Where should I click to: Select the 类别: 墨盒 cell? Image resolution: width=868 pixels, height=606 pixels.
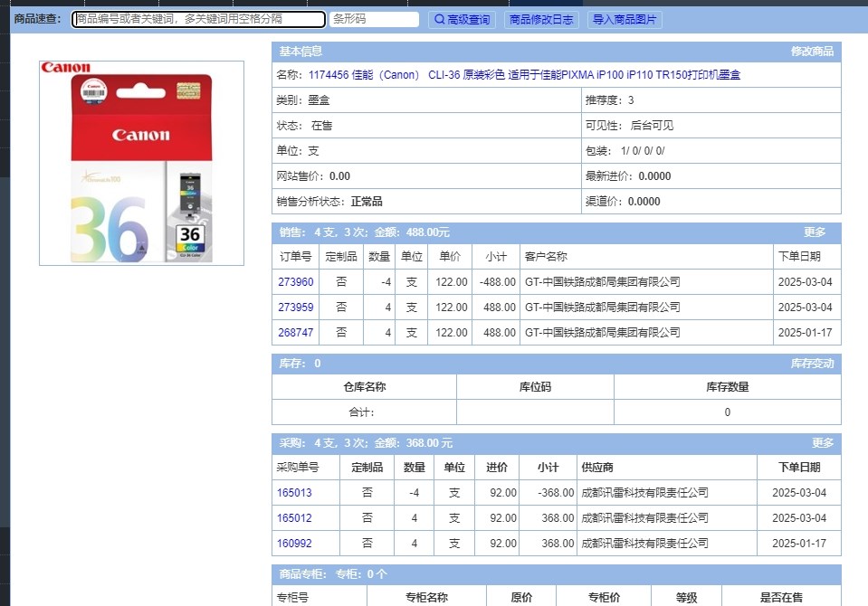[426, 100]
